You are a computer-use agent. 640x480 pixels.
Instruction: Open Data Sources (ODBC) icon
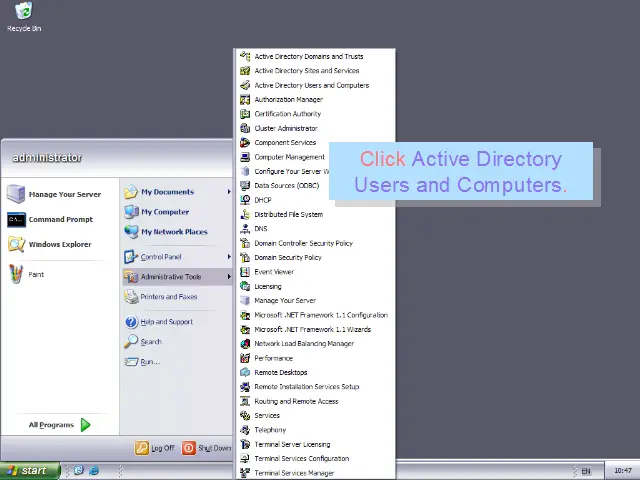coord(245,185)
